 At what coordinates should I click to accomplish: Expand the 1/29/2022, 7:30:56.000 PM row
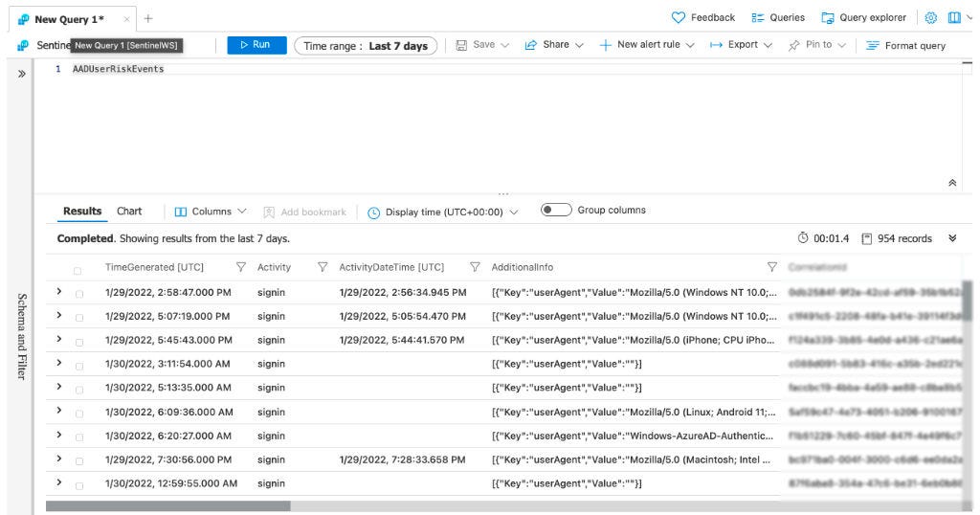tap(58, 459)
